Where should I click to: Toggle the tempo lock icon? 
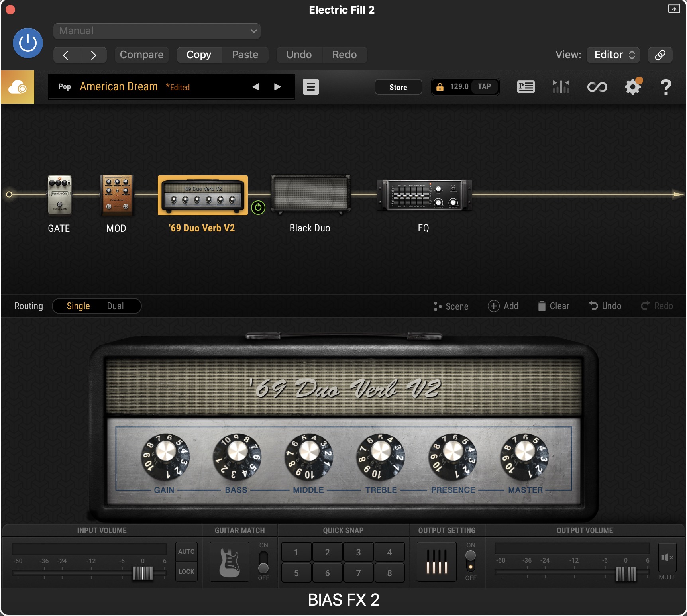[440, 87]
